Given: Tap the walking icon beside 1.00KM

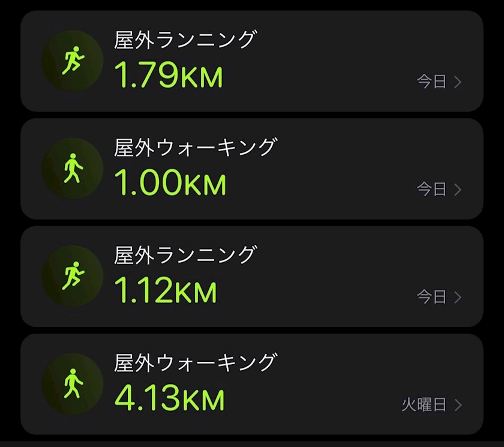Looking at the screenshot, I should click(x=73, y=169).
